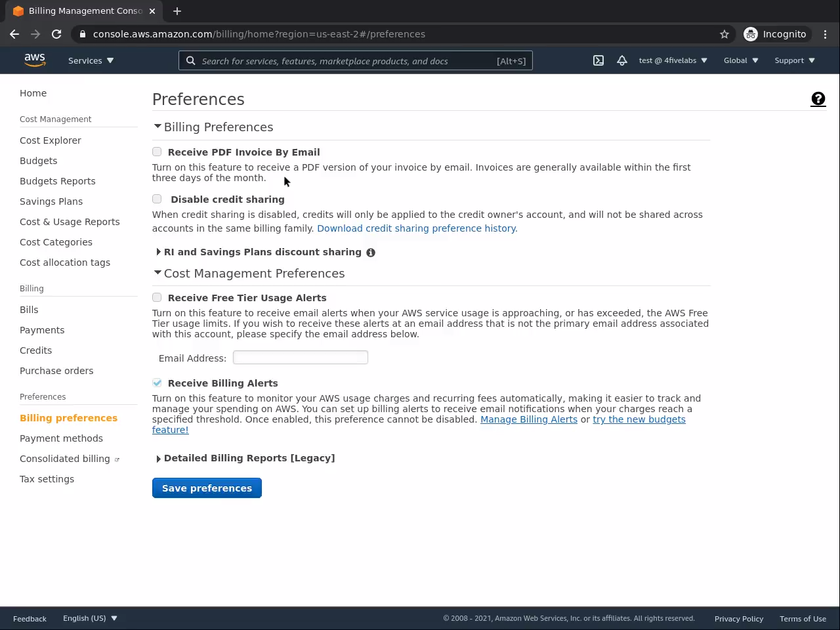Image resolution: width=840 pixels, height=630 pixels.
Task: Open the test @ 4fivelabs account menu
Action: 673,60
